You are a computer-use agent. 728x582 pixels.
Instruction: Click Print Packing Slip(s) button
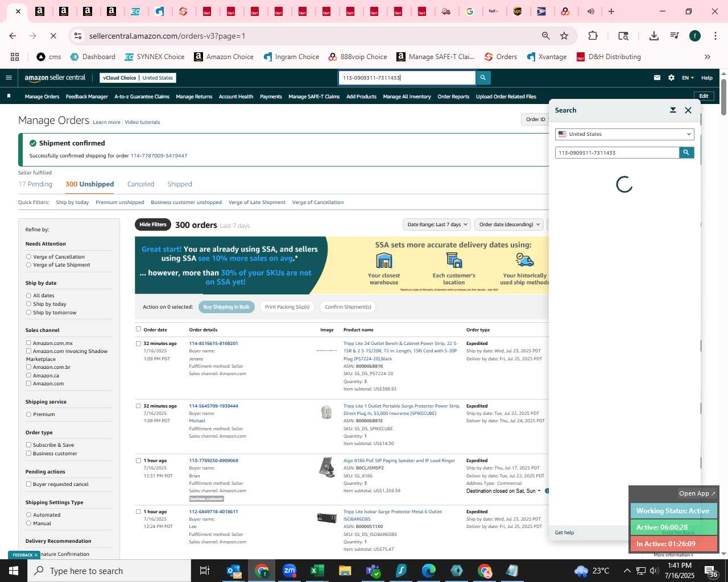pos(287,307)
